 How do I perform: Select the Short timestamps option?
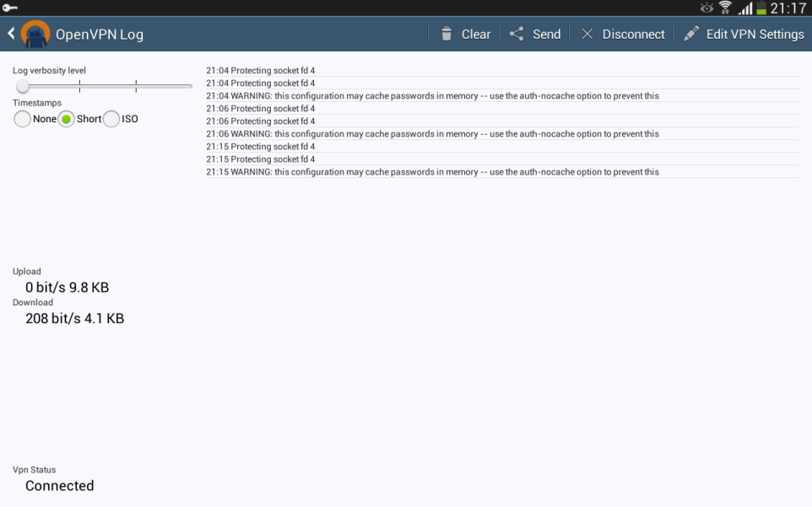(x=67, y=119)
